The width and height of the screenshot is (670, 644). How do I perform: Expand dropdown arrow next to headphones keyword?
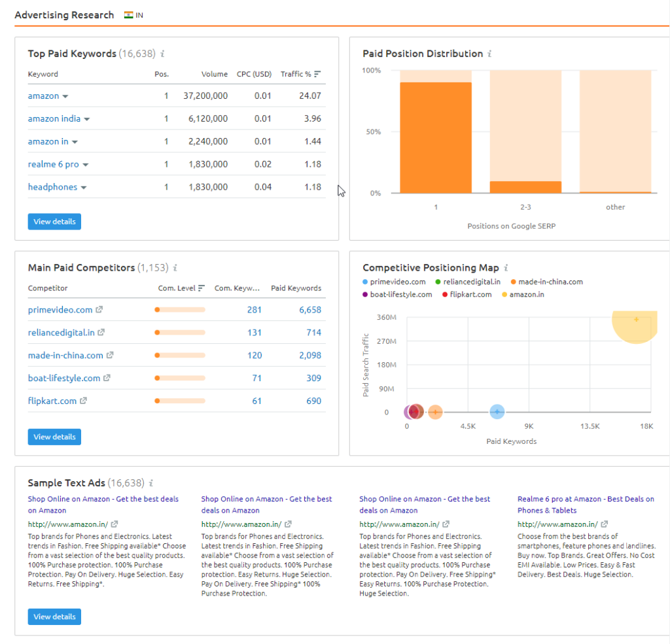click(x=84, y=188)
